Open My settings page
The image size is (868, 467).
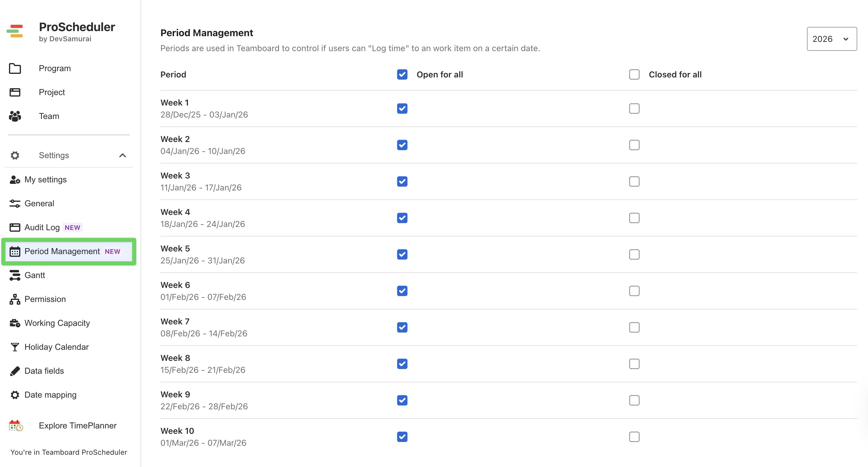click(45, 179)
